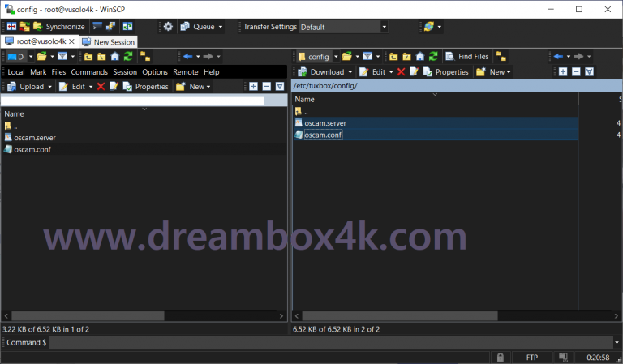Delete selected local file with red X
623x364 pixels.
click(101, 87)
